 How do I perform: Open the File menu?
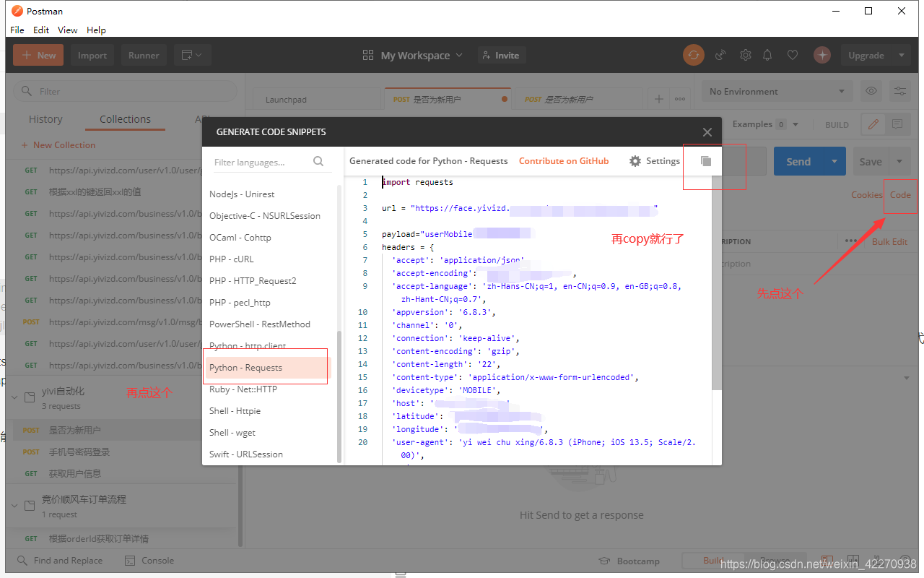pyautogui.click(x=17, y=30)
